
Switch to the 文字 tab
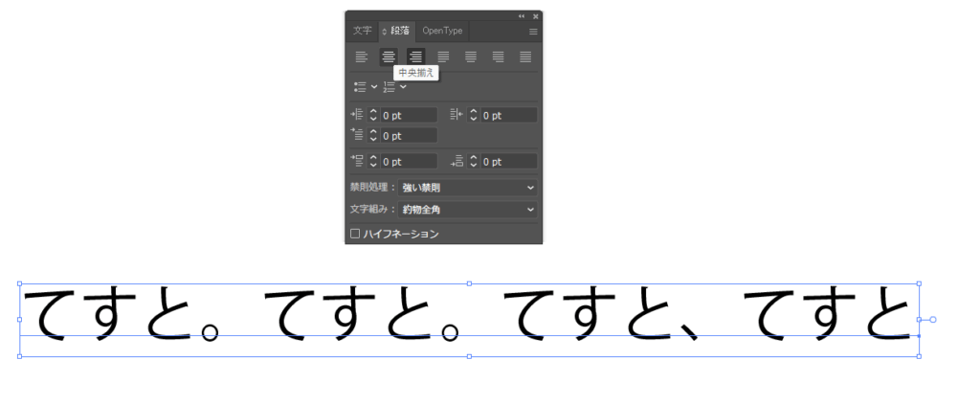tap(362, 31)
